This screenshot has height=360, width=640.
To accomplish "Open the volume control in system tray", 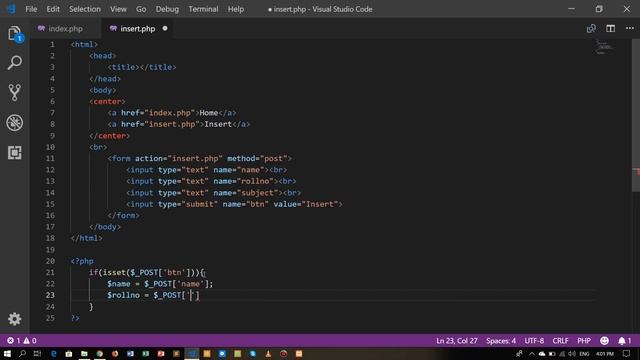I will pos(572,354).
